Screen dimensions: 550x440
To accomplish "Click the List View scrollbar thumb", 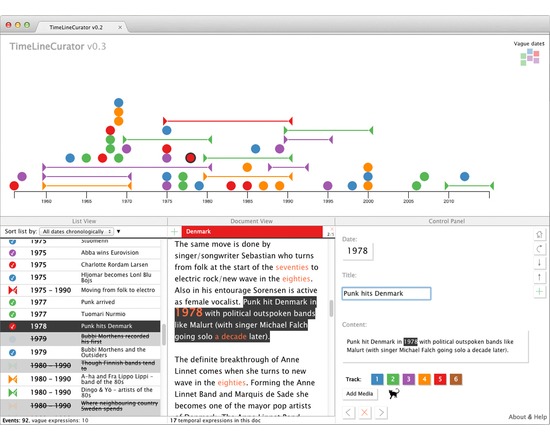I will click(163, 335).
